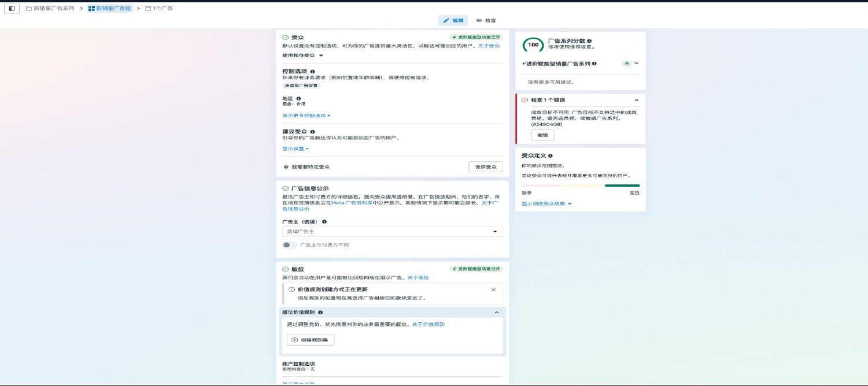Collapse the 检查 1 个错误 panel chevron
Screen dimensions: 868x386
pyautogui.click(x=637, y=100)
